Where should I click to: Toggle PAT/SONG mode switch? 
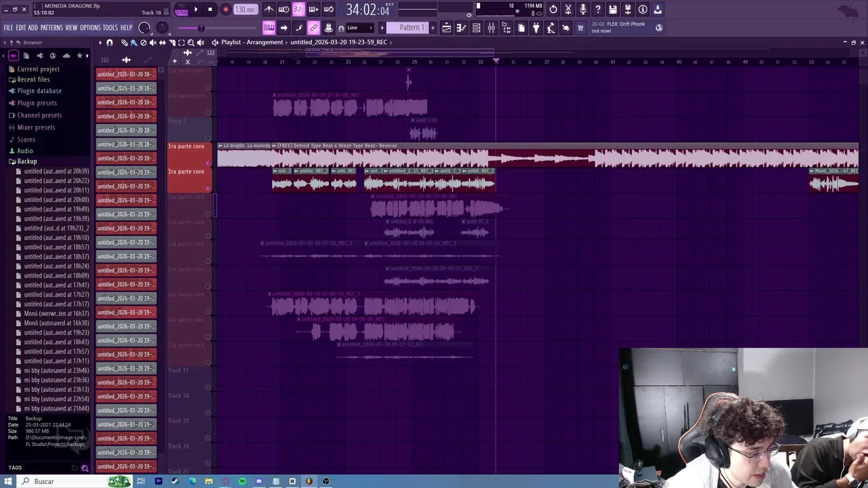[181, 9]
